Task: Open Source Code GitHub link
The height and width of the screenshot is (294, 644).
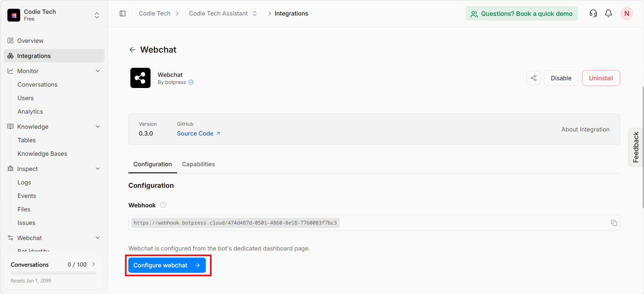Action: [198, 134]
